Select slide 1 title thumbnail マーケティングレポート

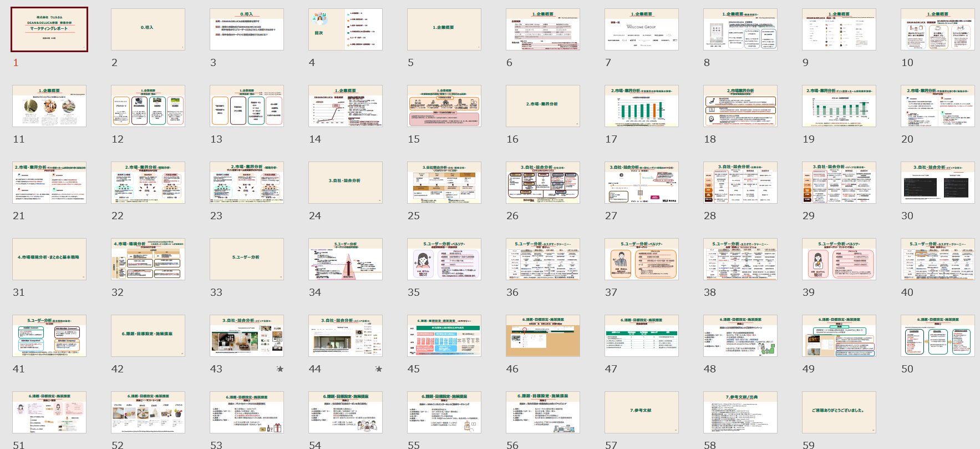pyautogui.click(x=49, y=29)
